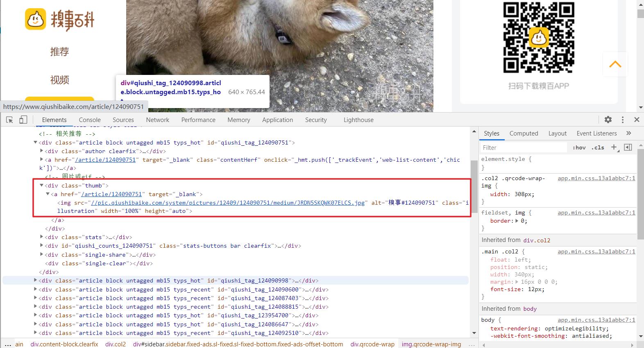Click the Qiushibaike logo

tap(60, 19)
